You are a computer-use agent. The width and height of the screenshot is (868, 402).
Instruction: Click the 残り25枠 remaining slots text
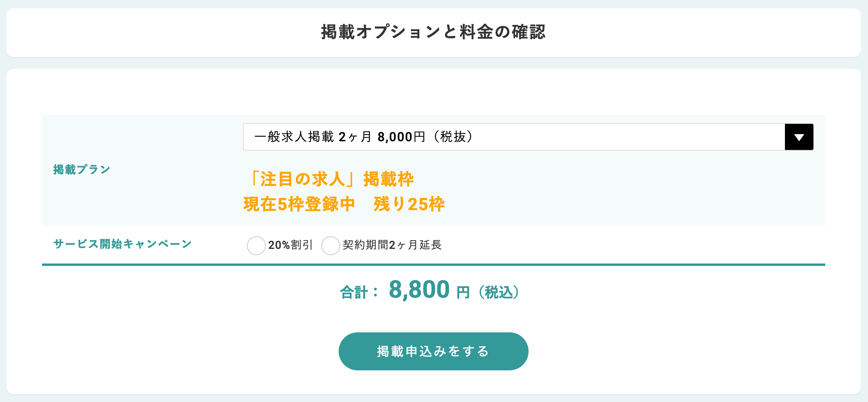click(x=409, y=205)
